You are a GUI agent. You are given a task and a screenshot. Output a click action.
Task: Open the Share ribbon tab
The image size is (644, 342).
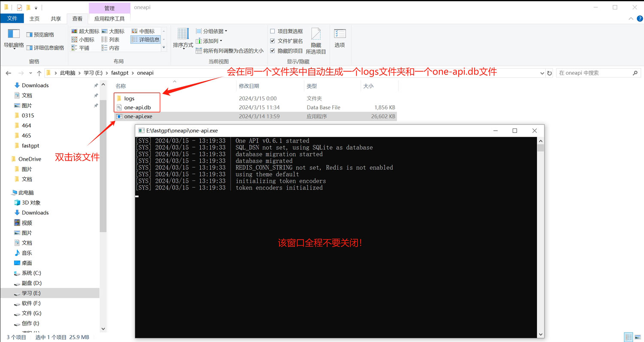[56, 19]
